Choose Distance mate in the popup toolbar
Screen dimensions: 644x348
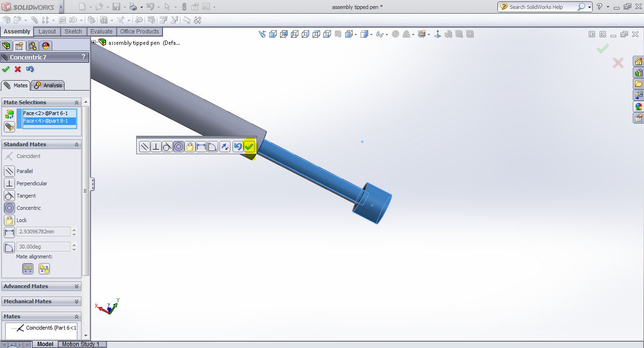pyautogui.click(x=201, y=147)
